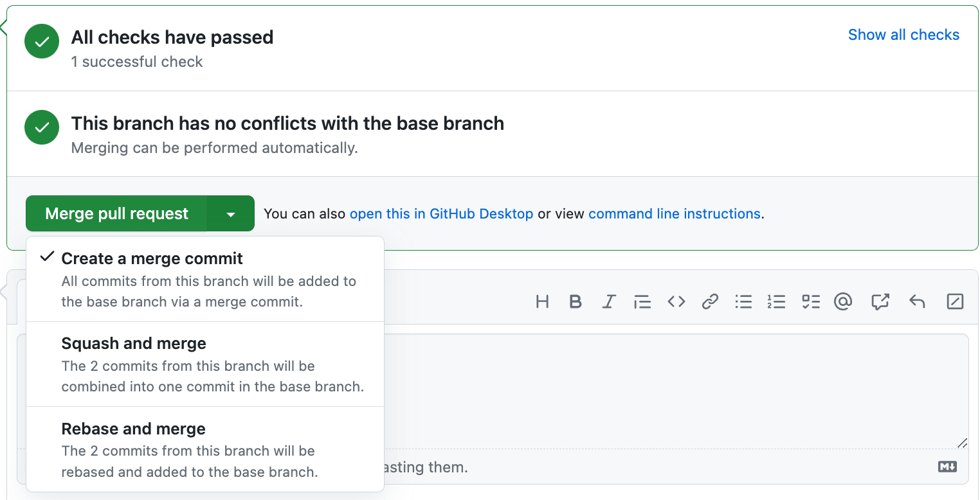Add a task list
Viewport: 980px width, 500px height.
coord(811,301)
